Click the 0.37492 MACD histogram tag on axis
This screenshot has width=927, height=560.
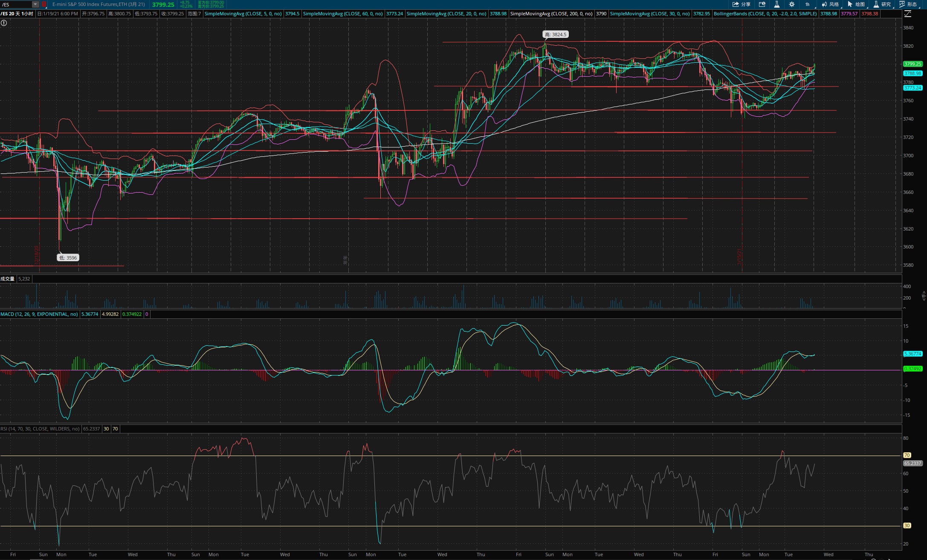[x=913, y=369]
